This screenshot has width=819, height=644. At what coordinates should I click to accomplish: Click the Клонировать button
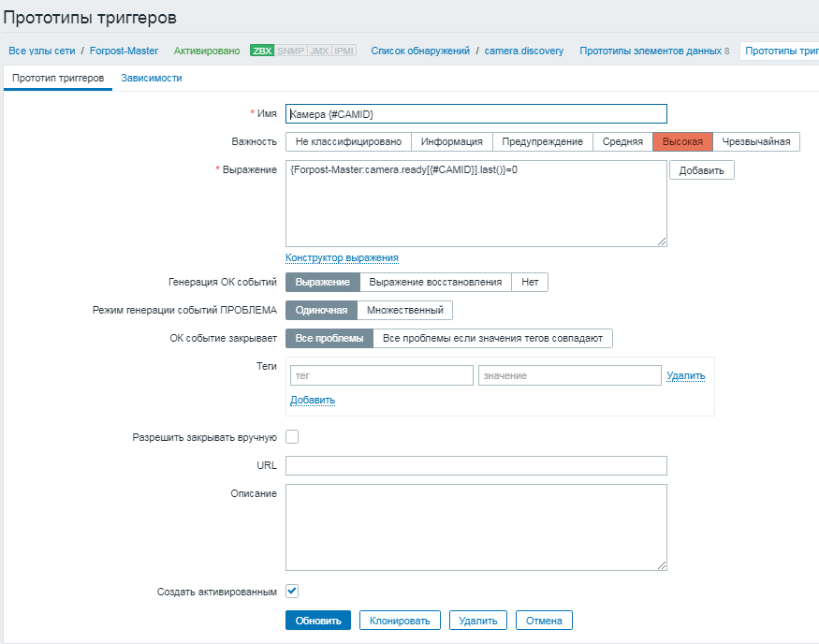(400, 620)
